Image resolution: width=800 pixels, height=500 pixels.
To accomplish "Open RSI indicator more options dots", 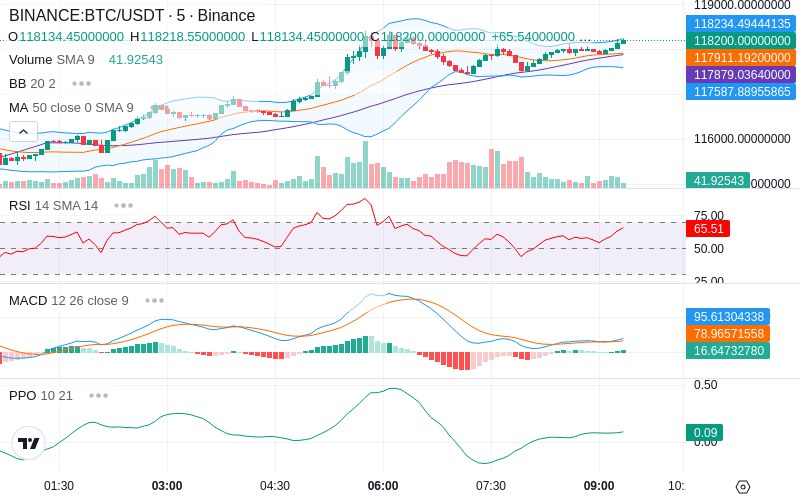I will pos(123,206).
